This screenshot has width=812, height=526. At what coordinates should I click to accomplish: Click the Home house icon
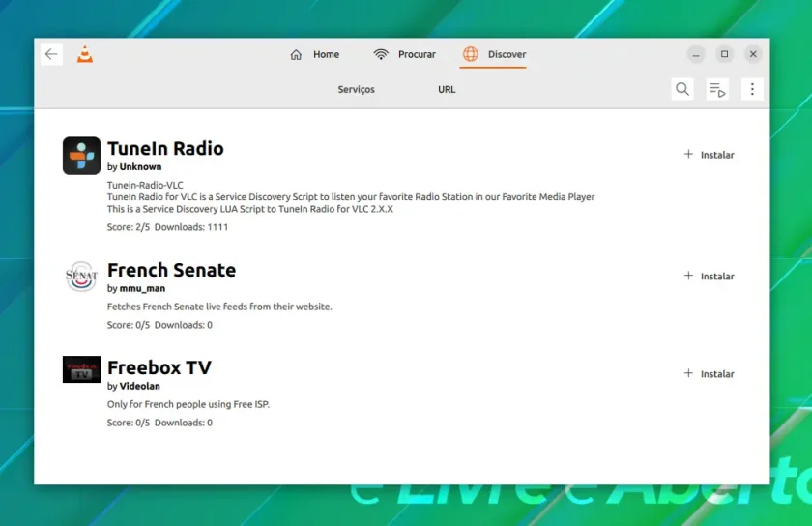296,54
